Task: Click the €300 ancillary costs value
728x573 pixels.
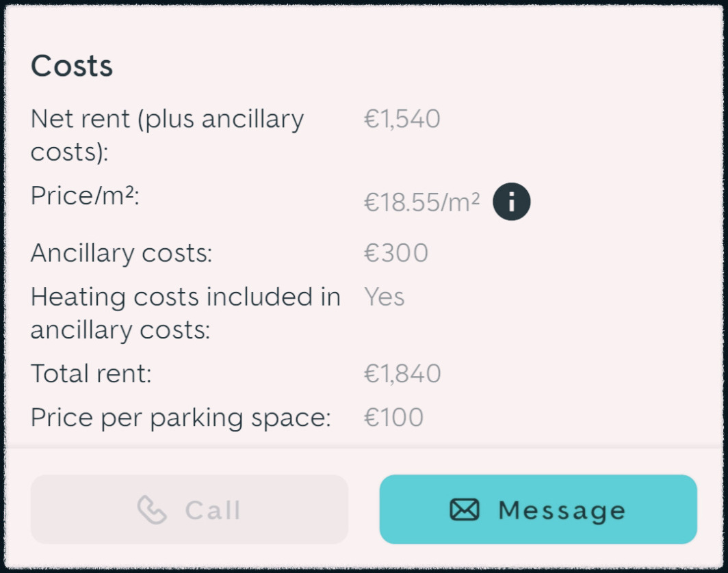Action: click(x=395, y=254)
